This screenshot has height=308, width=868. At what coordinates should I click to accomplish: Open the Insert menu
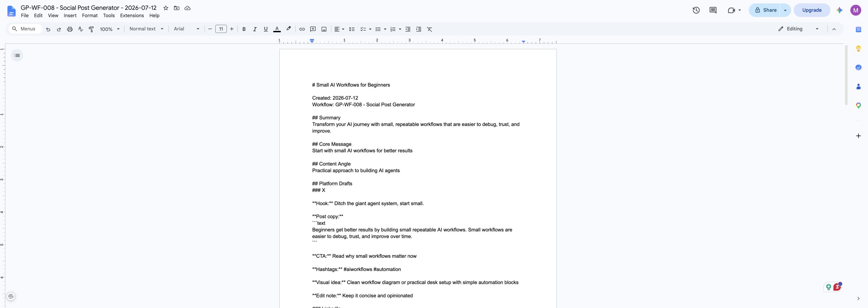click(70, 16)
